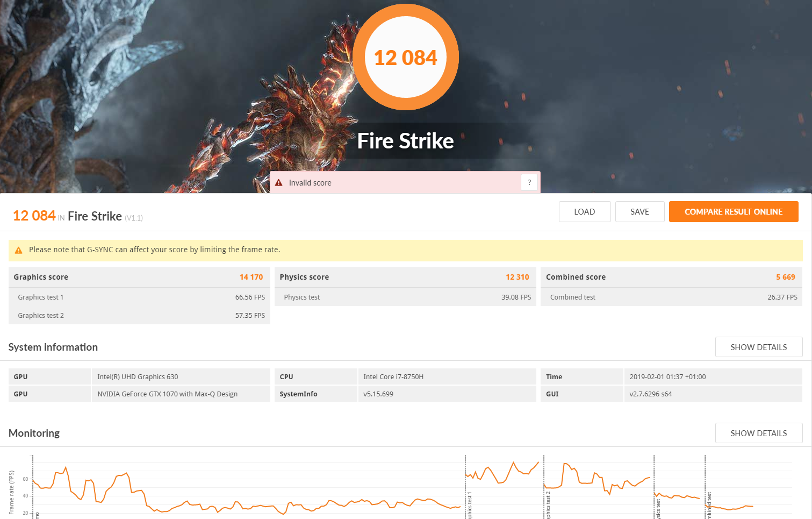Click the orange 12 084 result heading score

[x=34, y=216]
